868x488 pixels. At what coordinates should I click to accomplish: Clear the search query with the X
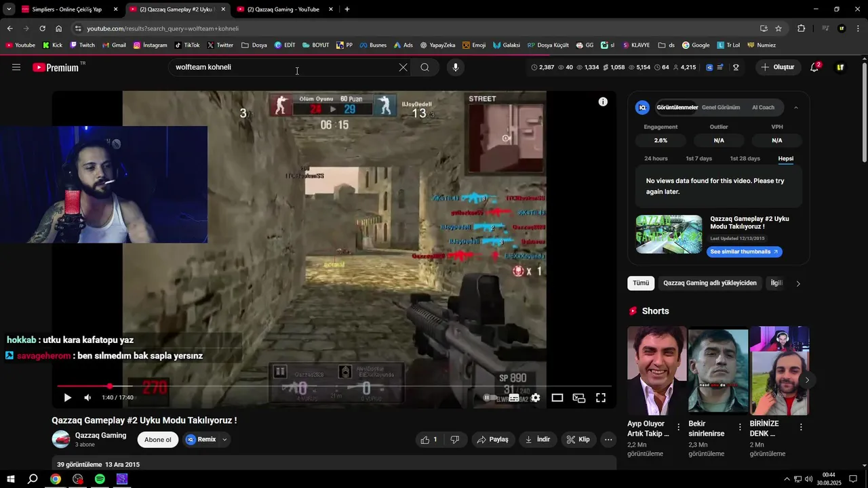[403, 67]
